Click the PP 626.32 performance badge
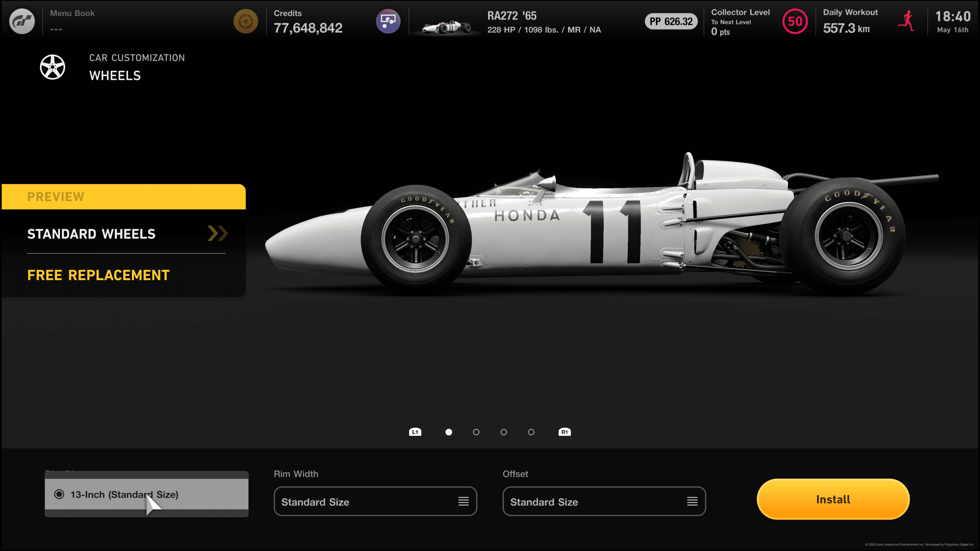Image resolution: width=980 pixels, height=551 pixels. coord(671,21)
